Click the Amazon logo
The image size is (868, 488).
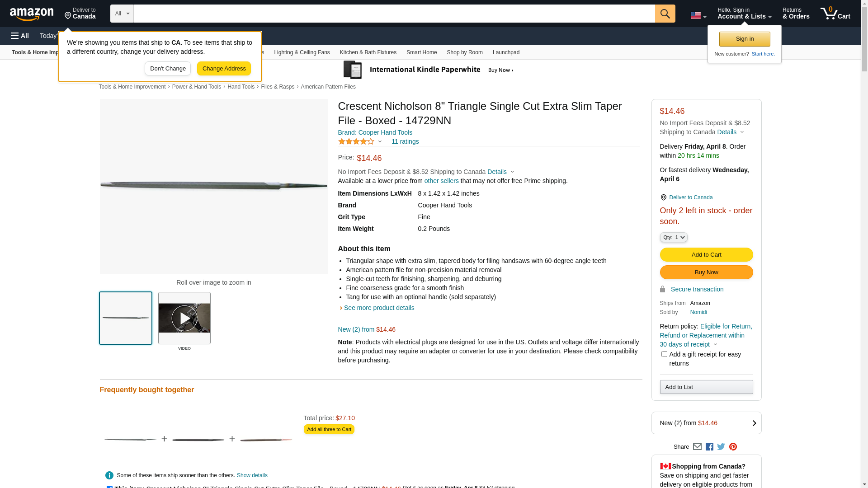click(x=32, y=14)
